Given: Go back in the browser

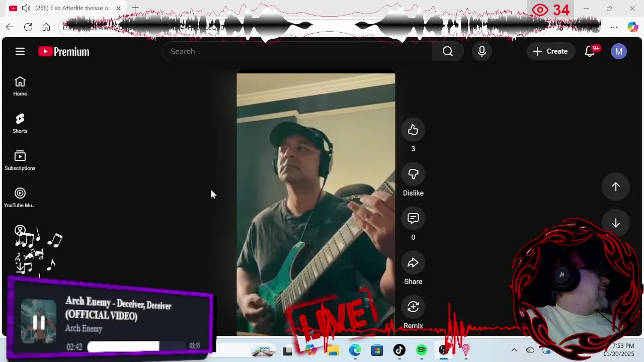Looking at the screenshot, I should coord(10,27).
